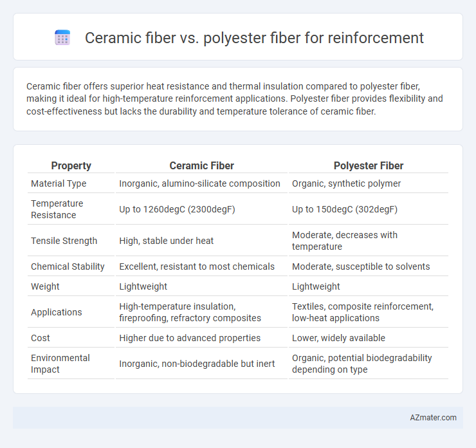
Task: Click the 'Weight' row label
Action: pyautogui.click(x=45, y=286)
